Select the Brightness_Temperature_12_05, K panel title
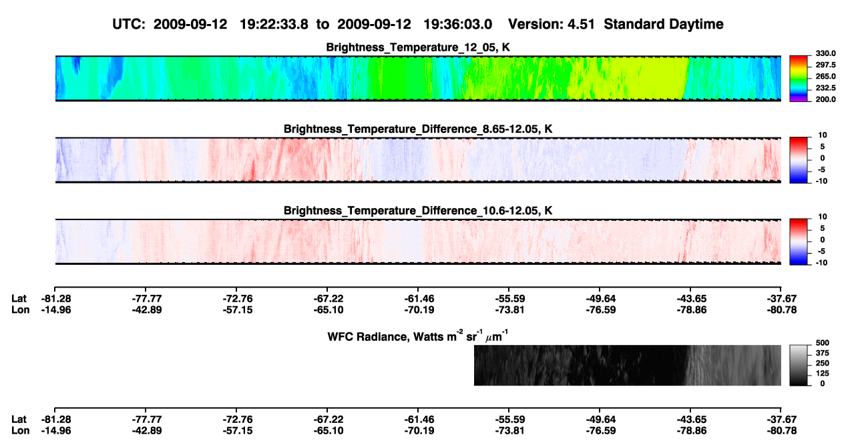This screenshot has width=868, height=445. [x=418, y=47]
